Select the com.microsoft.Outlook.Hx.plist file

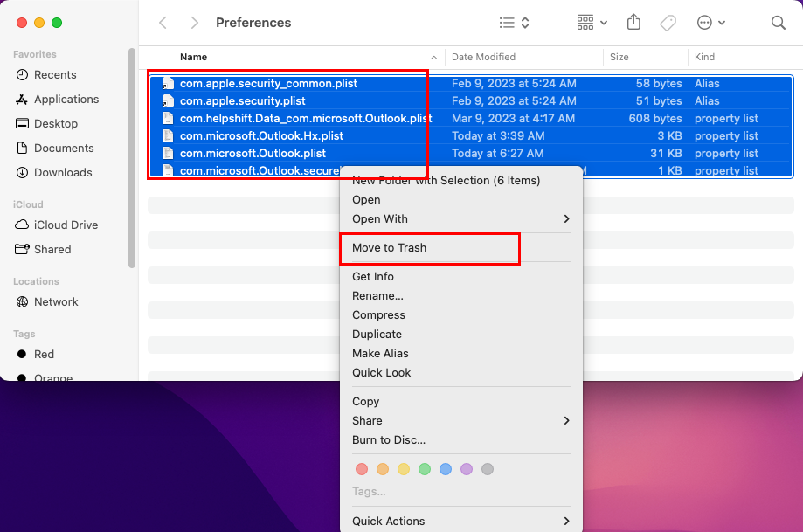point(261,136)
